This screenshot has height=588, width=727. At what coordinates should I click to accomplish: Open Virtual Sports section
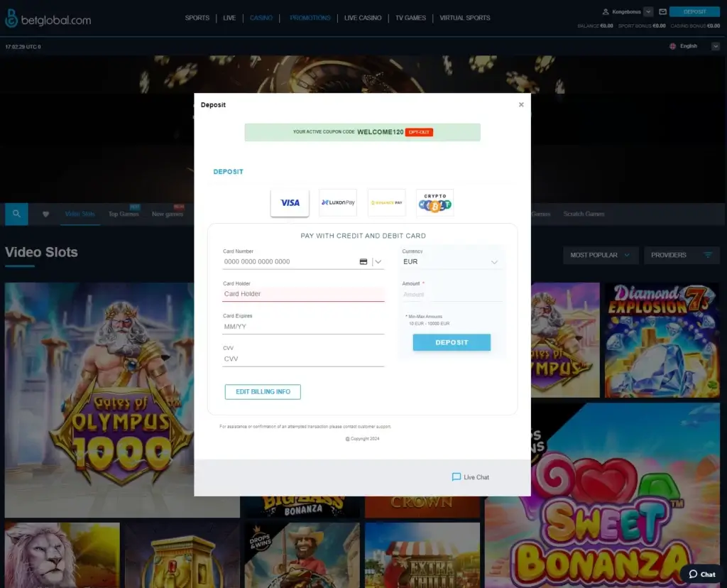coord(464,18)
